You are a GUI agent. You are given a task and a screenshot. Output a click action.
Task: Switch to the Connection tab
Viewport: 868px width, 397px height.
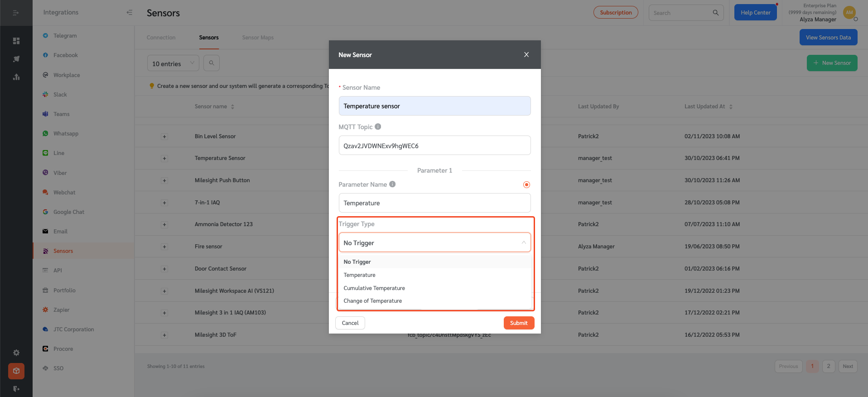(161, 38)
